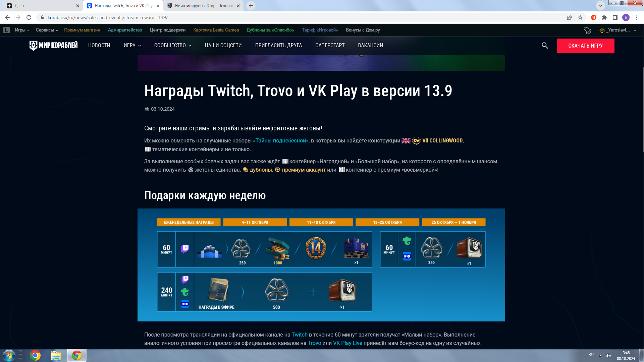
Task: Show hidden tray icons arrow
Action: tap(600, 356)
